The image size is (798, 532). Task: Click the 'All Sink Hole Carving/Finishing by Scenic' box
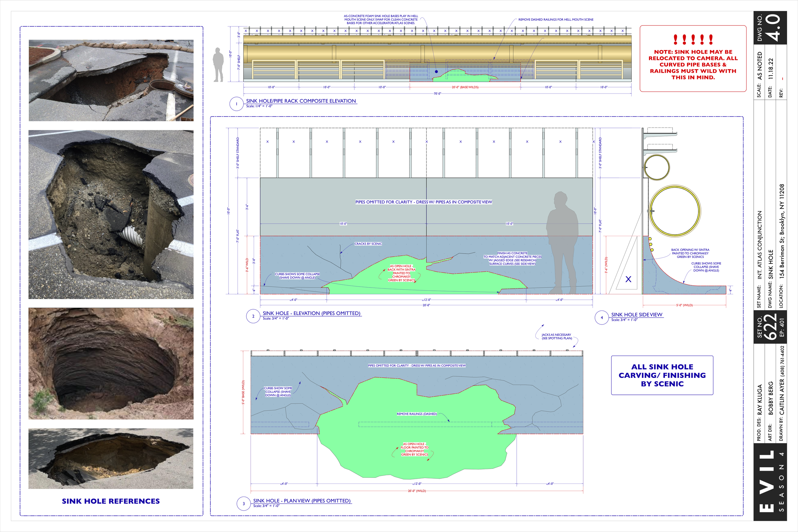pyautogui.click(x=662, y=375)
